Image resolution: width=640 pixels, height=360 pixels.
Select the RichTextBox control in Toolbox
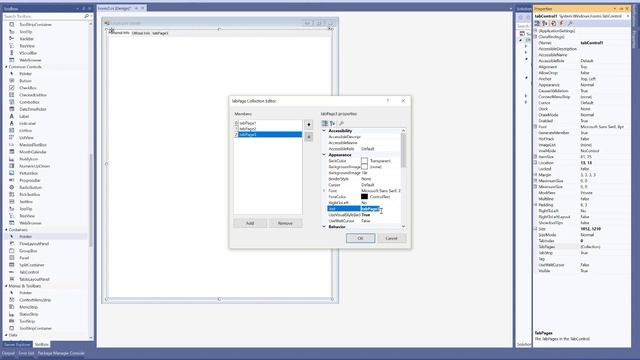(x=29, y=195)
